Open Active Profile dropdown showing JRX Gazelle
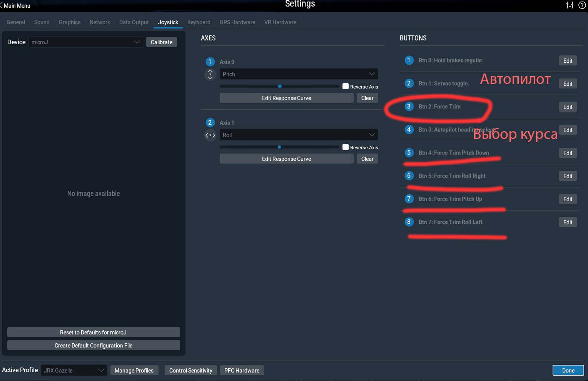588x381 pixels. coord(74,370)
